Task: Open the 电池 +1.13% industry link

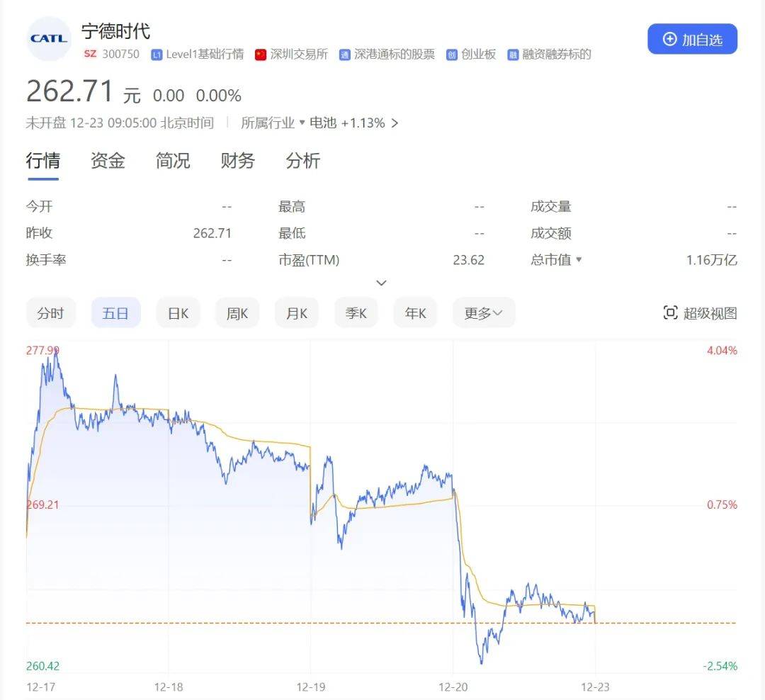Action: pyautogui.click(x=347, y=123)
